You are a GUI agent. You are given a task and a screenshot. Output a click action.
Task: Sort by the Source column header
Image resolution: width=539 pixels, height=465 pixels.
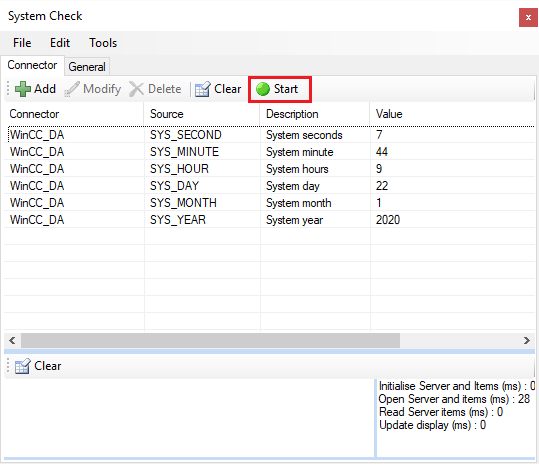[202, 114]
